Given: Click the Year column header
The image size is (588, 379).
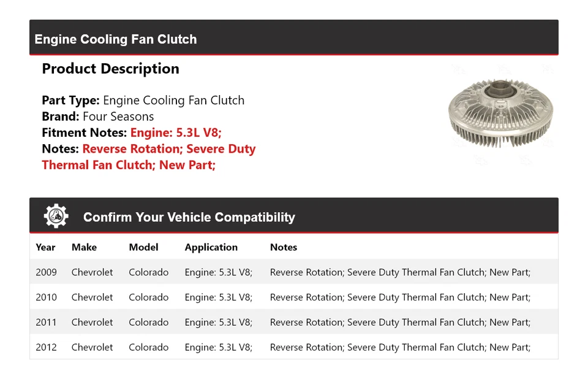Looking at the screenshot, I should tap(45, 247).
